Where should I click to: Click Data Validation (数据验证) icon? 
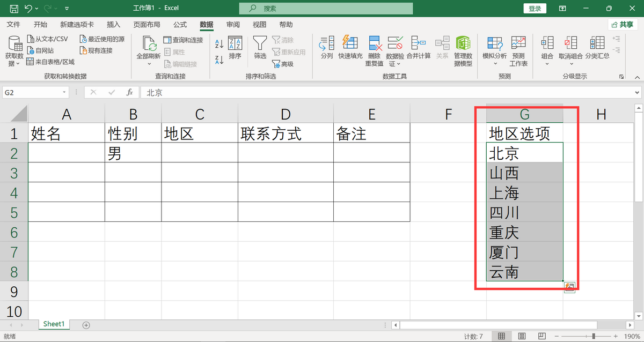tap(396, 43)
